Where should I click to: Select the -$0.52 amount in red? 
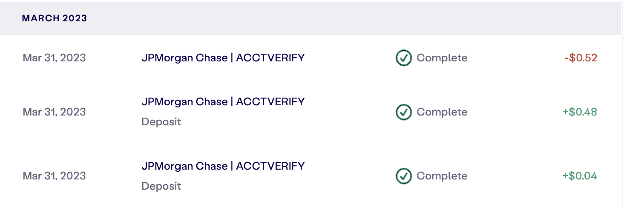581,58
